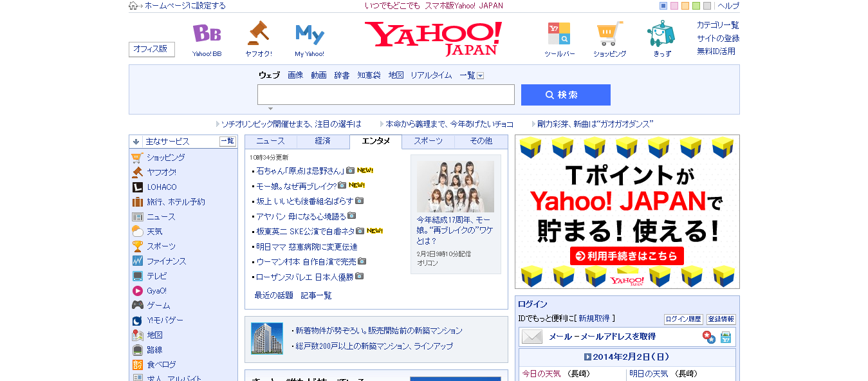Click the ゲーム gamepad icon

(x=137, y=306)
